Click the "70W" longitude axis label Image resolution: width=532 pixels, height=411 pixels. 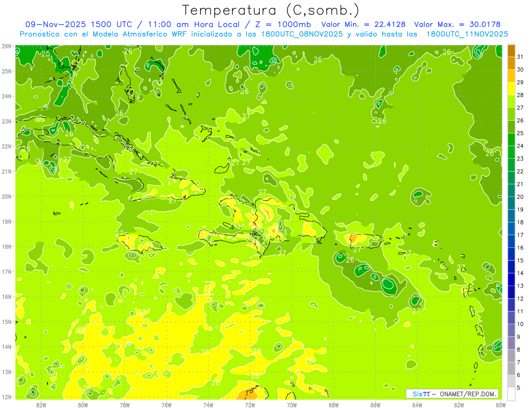(x=292, y=405)
